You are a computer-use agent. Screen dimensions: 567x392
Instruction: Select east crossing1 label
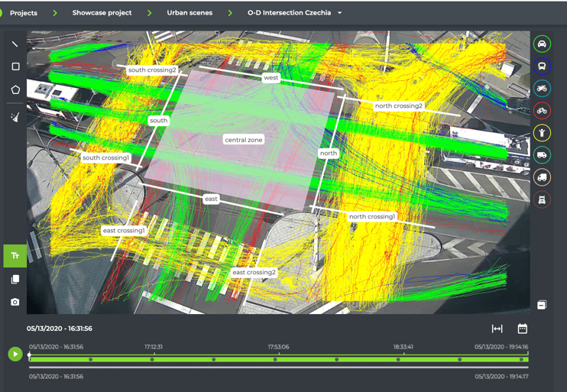124,230
